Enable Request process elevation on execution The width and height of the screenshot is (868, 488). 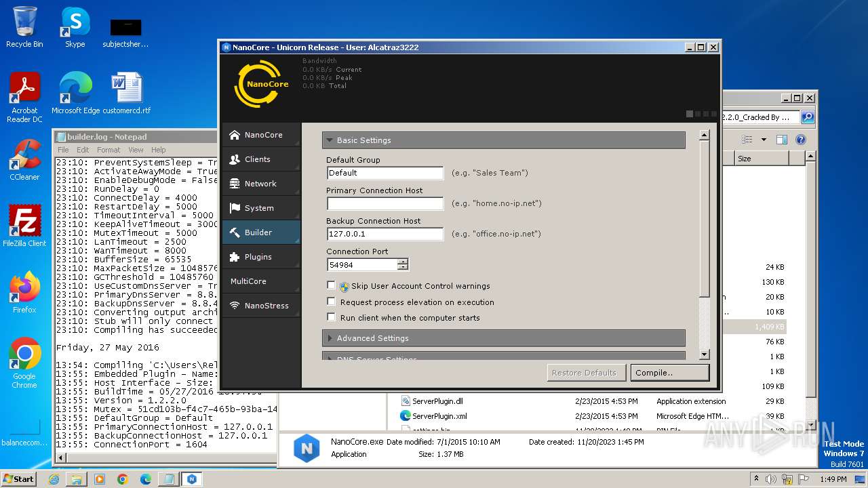[x=331, y=301]
